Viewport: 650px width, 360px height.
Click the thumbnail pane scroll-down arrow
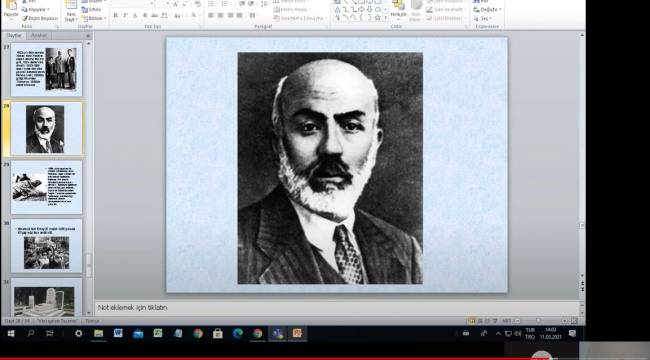point(88,314)
